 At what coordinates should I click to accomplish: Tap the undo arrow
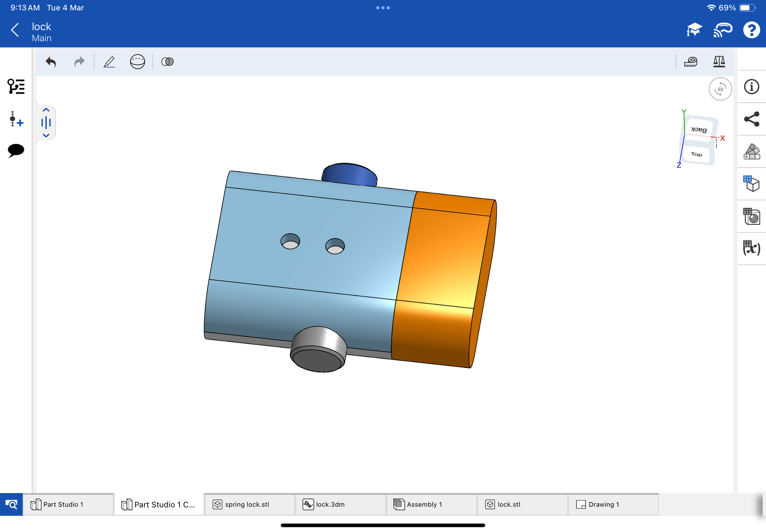click(x=51, y=62)
